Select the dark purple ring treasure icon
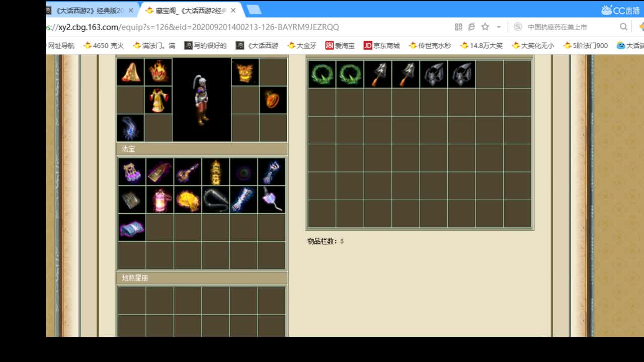This screenshot has height=362, width=644. pyautogui.click(x=244, y=172)
